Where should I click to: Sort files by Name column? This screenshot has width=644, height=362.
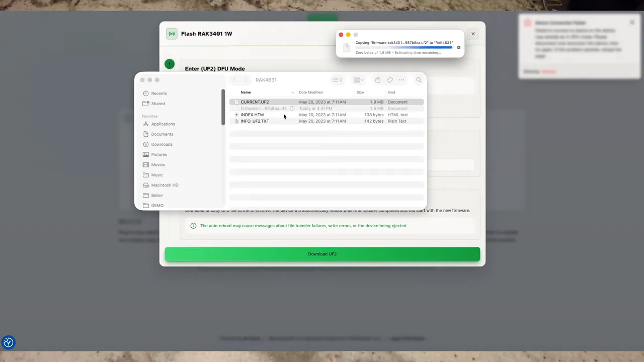246,93
